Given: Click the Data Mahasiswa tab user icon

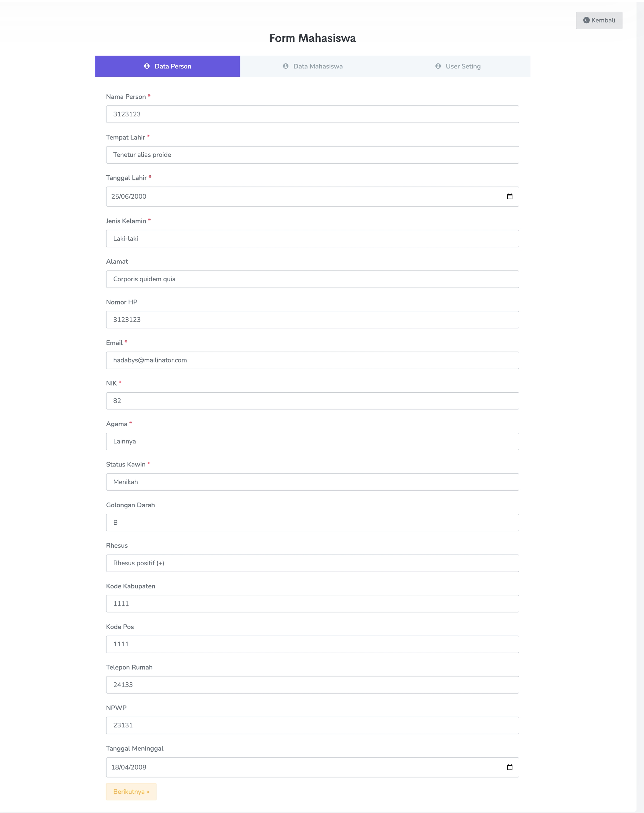Looking at the screenshot, I should click(x=286, y=66).
